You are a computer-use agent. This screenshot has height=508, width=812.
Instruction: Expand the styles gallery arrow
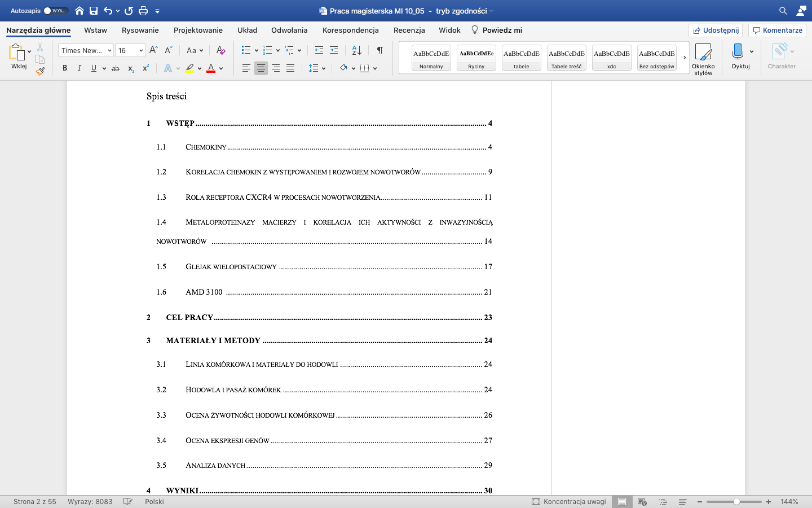click(x=685, y=58)
